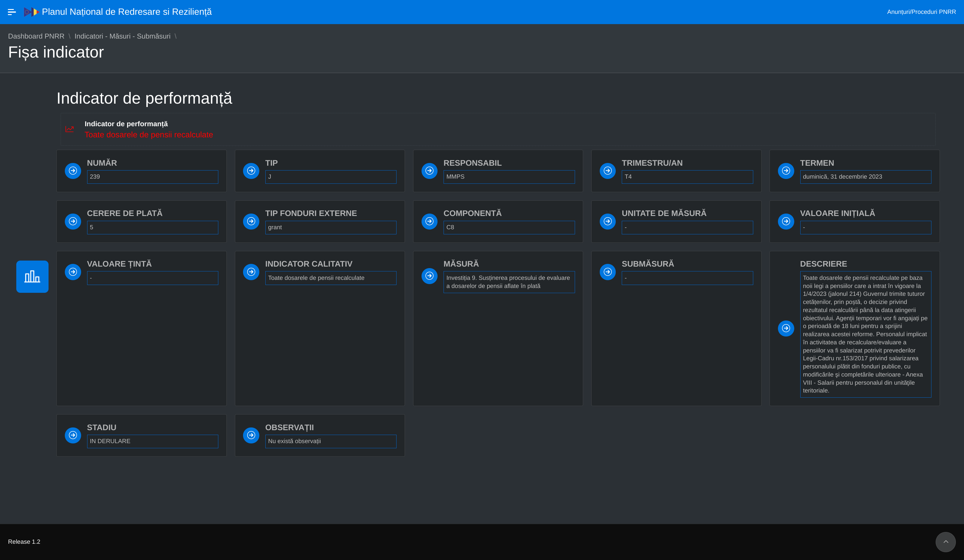Image resolution: width=964 pixels, height=560 pixels.
Task: Go to Dashboard PNRR breadcrumb
Action: (x=36, y=36)
